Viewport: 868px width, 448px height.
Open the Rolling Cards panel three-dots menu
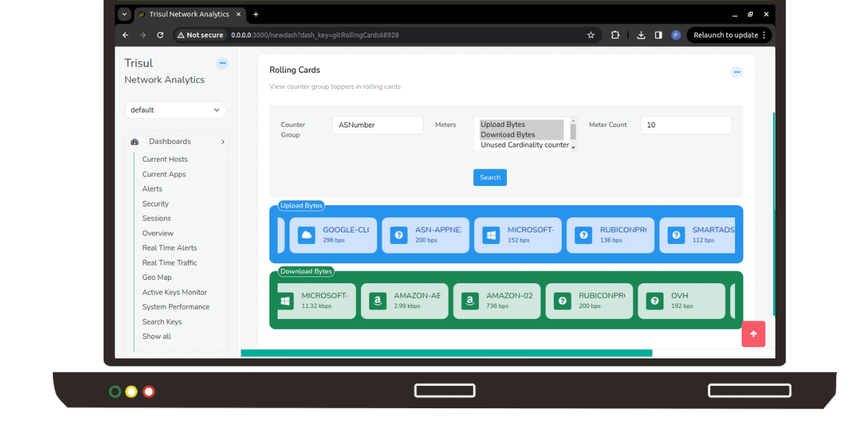tap(736, 72)
